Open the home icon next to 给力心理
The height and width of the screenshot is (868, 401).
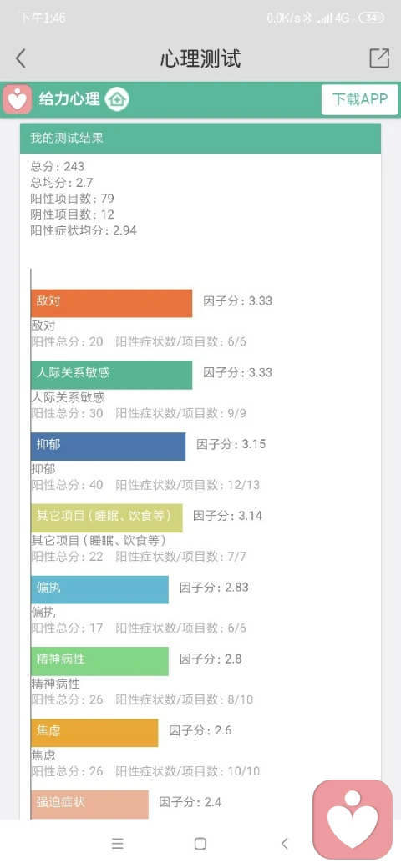117,99
